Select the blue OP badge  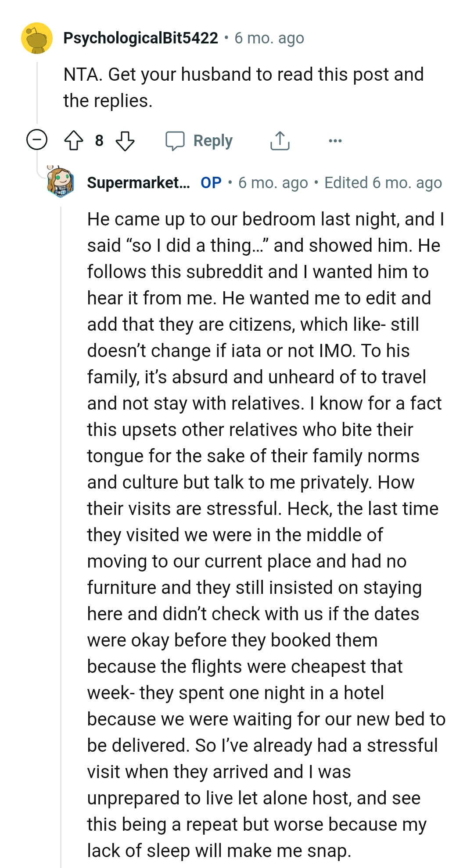pos(209,182)
